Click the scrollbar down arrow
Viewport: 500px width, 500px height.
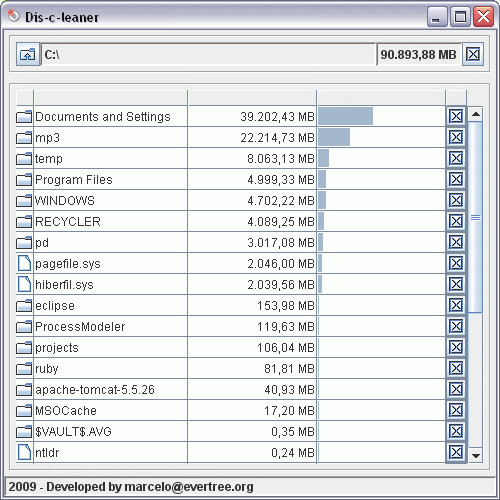pos(476,455)
